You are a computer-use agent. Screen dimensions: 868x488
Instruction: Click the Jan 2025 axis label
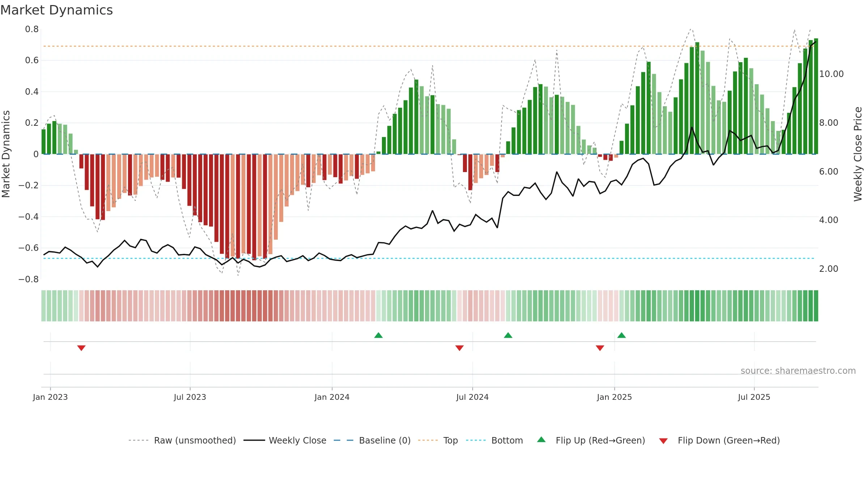click(x=614, y=397)
